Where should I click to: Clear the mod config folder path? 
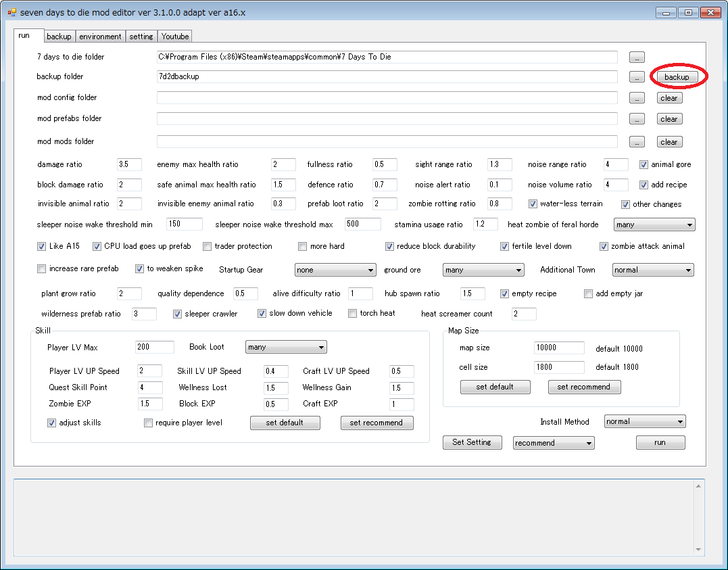tap(669, 98)
